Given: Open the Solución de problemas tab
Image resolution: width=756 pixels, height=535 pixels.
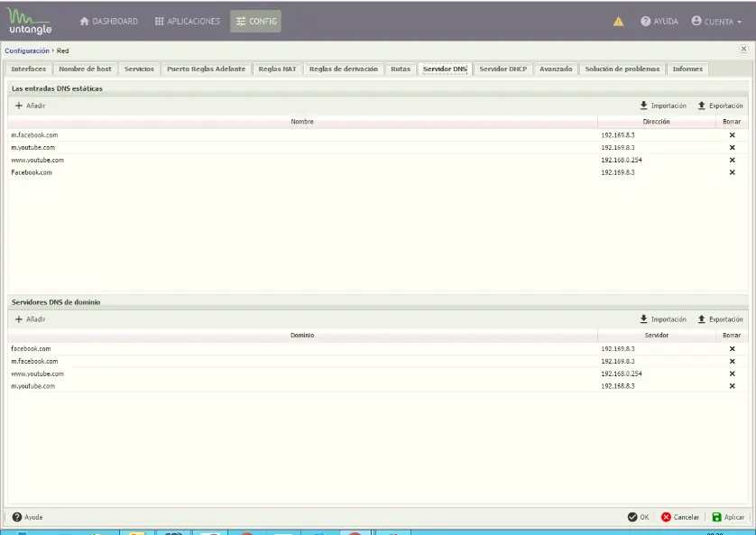Looking at the screenshot, I should pos(622,69).
